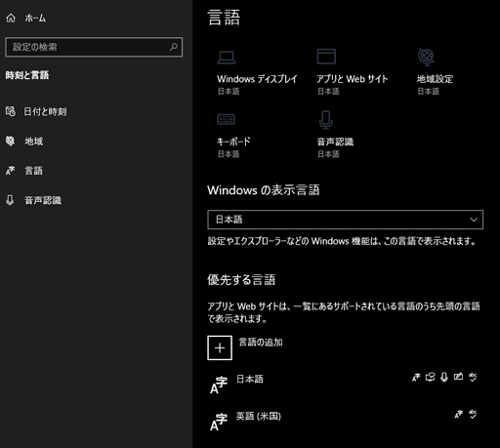The height and width of the screenshot is (448, 500).
Task: Click the 時刻と言語 section heading
Action: point(27,75)
